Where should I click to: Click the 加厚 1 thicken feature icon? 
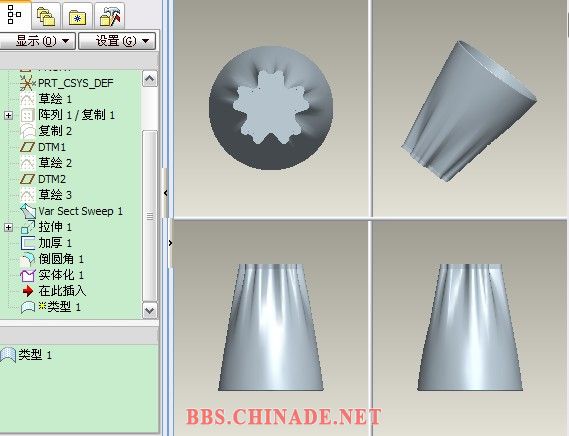(28, 243)
